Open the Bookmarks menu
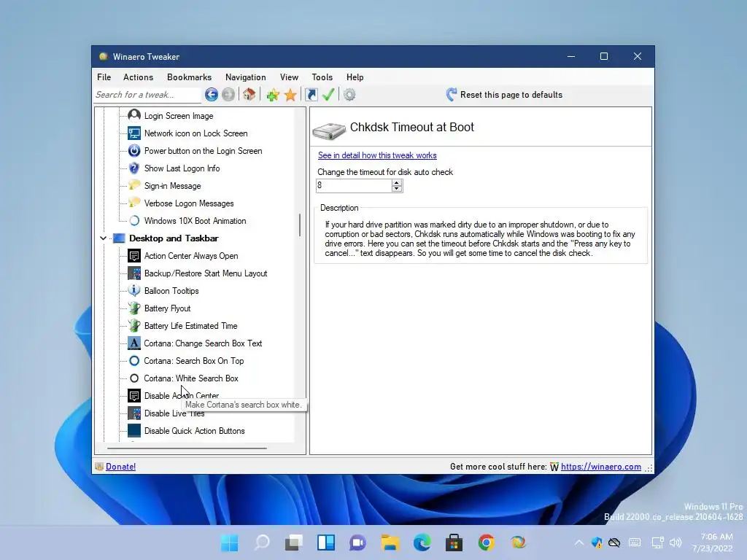Screen dimensions: 747x560 click(189, 77)
